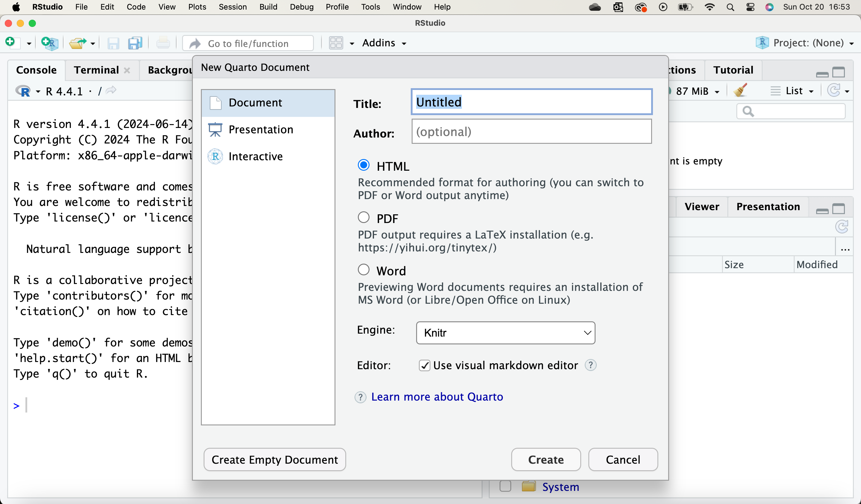
Task: Maximize the Environment pane
Action: tap(839, 72)
